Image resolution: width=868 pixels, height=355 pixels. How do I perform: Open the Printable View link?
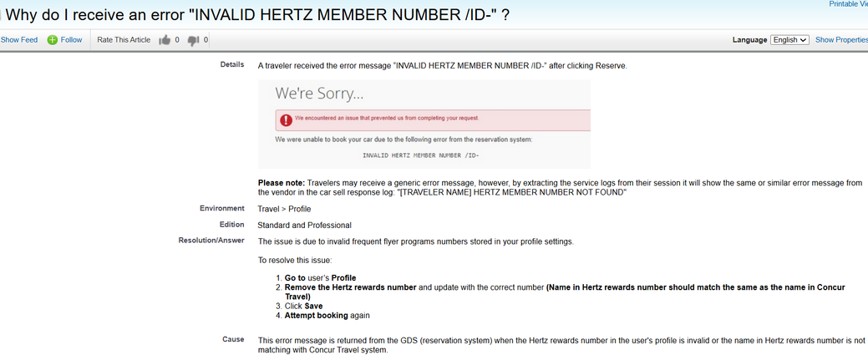848,4
